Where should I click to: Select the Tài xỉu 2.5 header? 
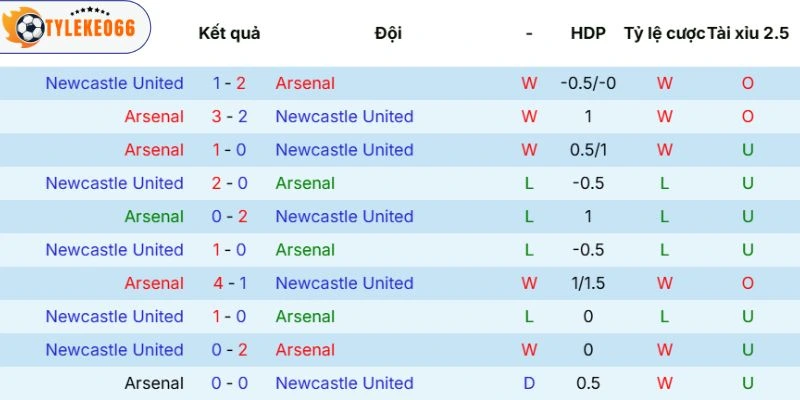coord(748,33)
